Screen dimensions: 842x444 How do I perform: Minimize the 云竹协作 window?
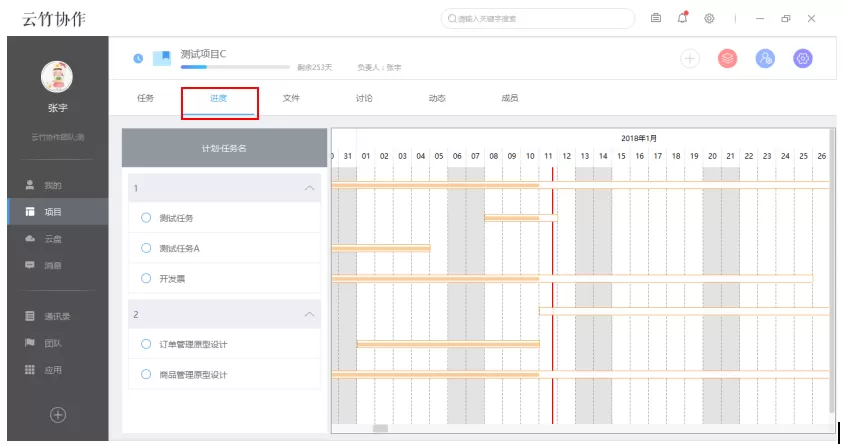click(760, 18)
